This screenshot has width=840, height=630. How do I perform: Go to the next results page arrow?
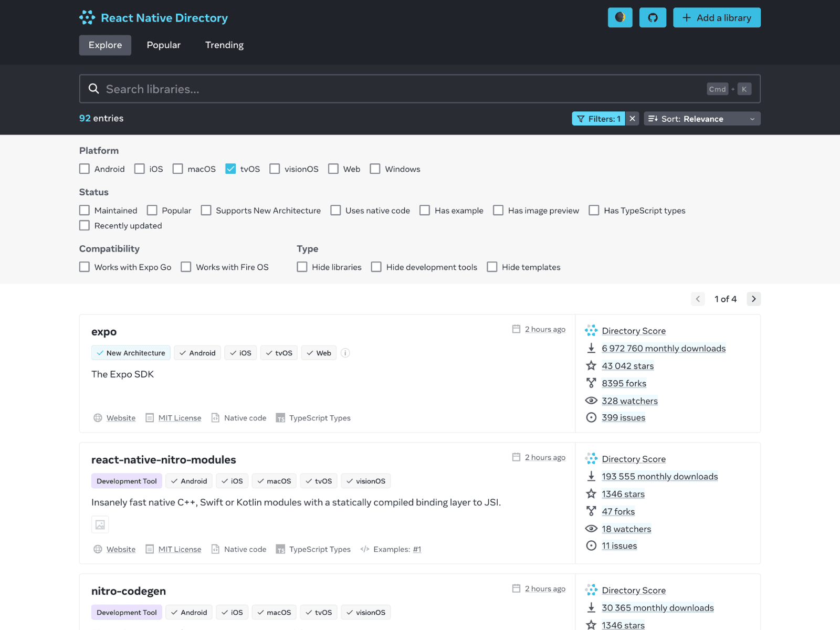click(753, 299)
